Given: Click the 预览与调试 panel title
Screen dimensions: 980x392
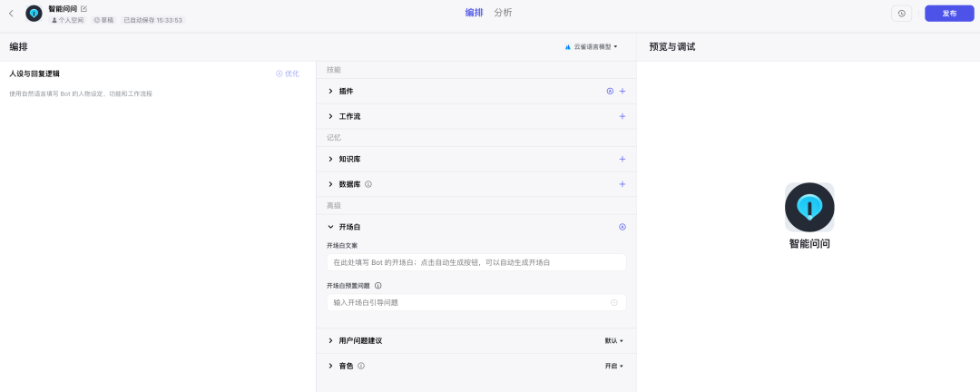Looking at the screenshot, I should 671,47.
